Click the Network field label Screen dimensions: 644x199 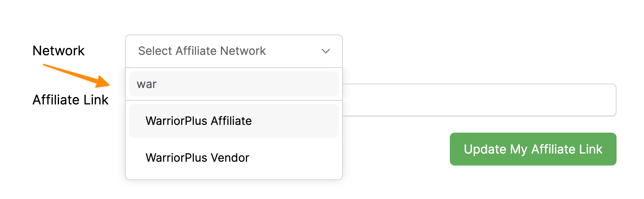coord(59,51)
